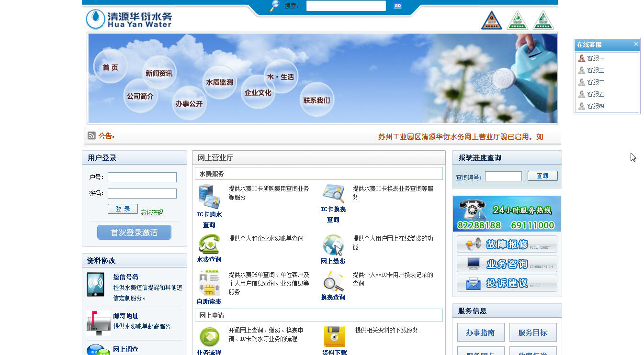Open the IC卡购水查询 text link
The image size is (644, 355).
point(209,220)
